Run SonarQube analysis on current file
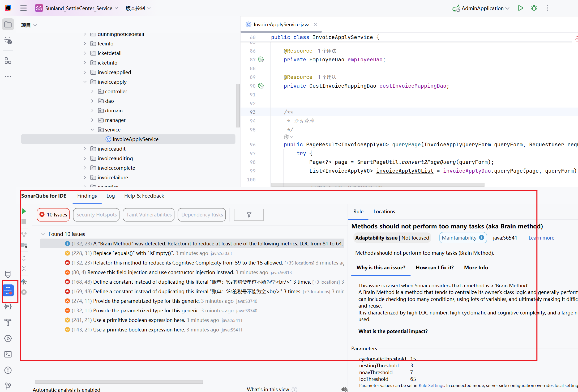 pyautogui.click(x=24, y=211)
